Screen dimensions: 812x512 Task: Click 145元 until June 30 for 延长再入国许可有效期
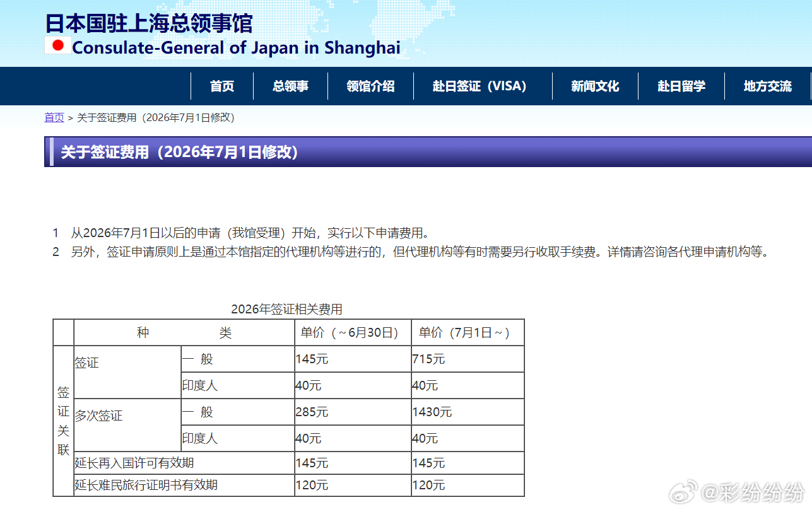click(x=353, y=463)
